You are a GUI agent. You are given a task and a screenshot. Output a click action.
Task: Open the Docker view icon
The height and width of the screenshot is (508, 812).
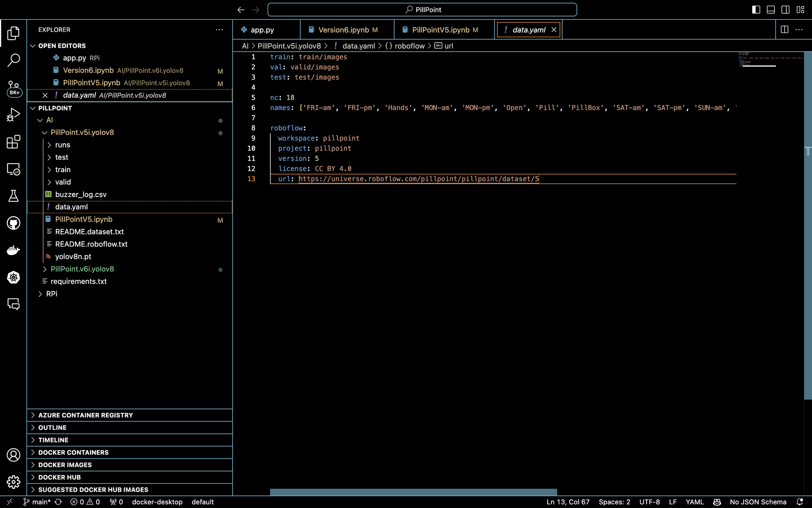tap(14, 250)
